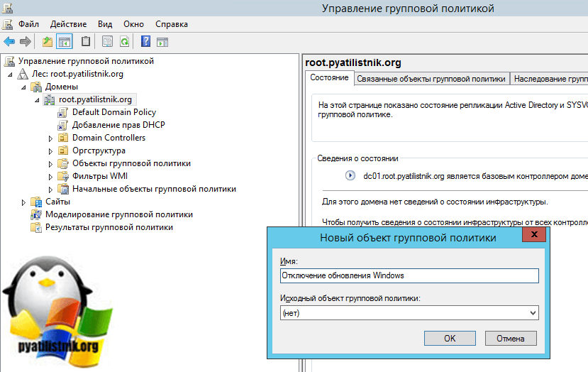Click the Forward arrow in toolbar

click(25, 42)
